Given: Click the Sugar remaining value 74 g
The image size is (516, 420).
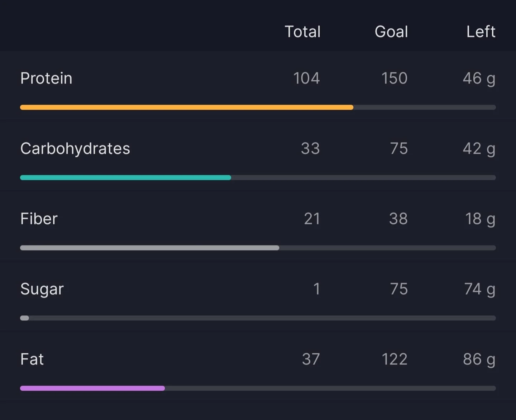Looking at the screenshot, I should click(x=480, y=290).
